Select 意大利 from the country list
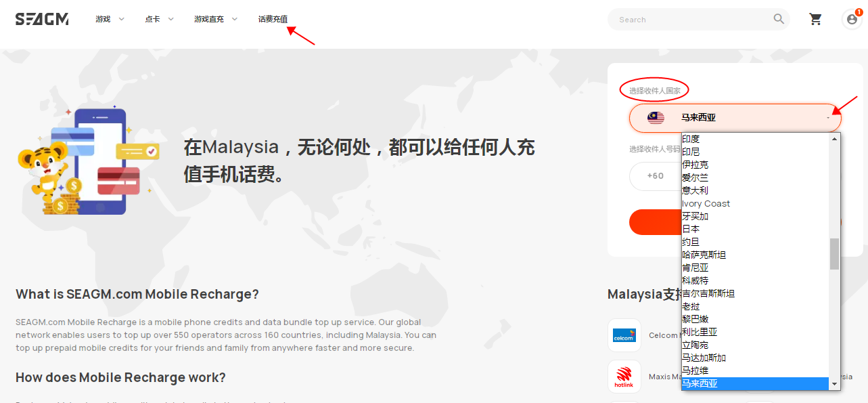 click(755, 190)
